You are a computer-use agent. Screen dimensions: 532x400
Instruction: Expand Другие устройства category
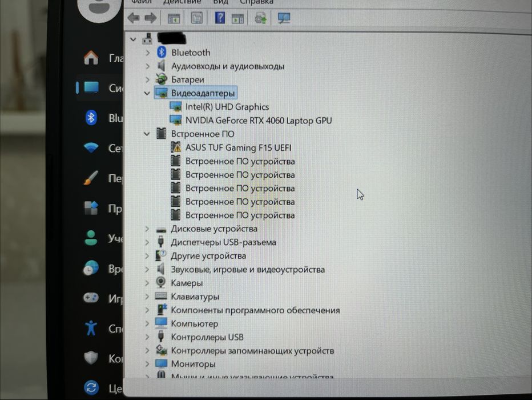coord(147,256)
